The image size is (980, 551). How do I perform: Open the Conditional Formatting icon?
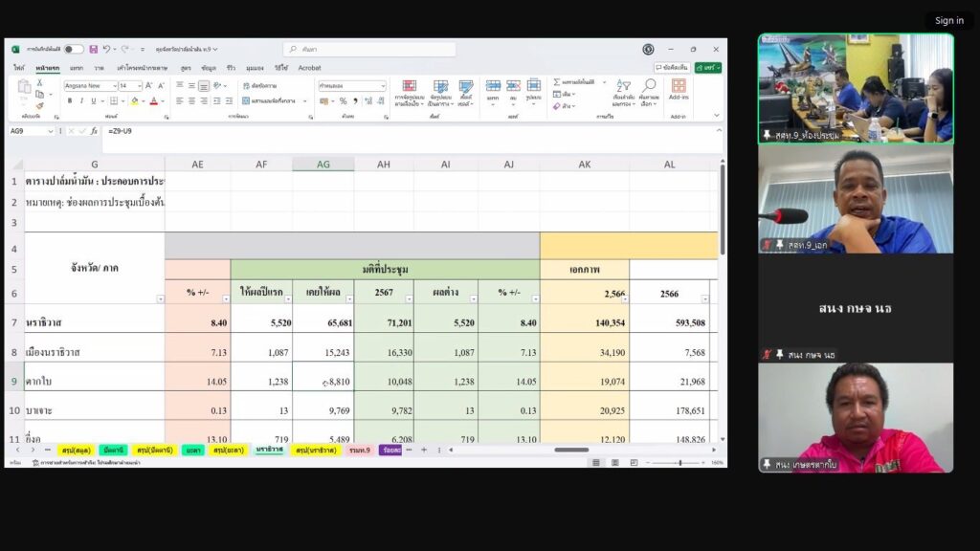click(x=410, y=91)
